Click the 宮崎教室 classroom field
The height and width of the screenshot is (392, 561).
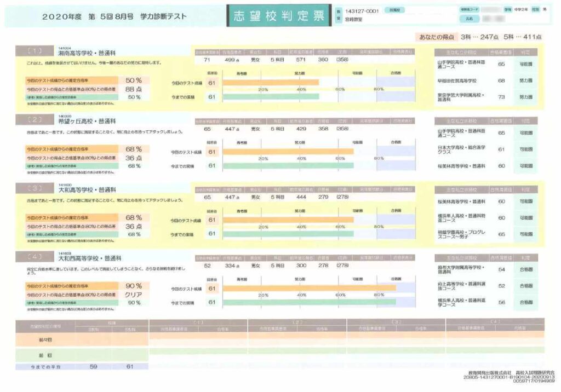[x=357, y=19]
